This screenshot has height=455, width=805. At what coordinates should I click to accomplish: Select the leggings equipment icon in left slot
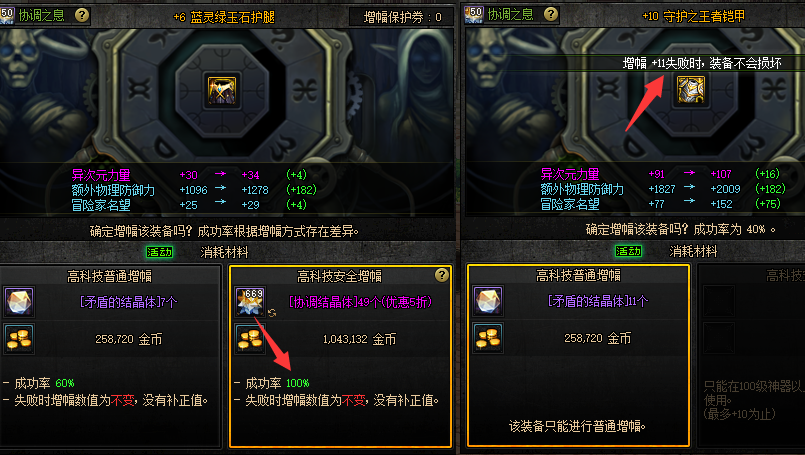pos(222,90)
